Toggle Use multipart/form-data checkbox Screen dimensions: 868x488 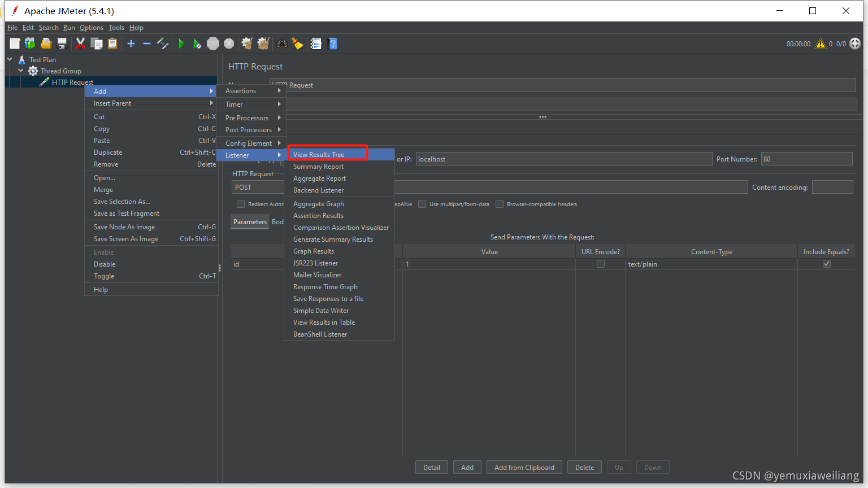pos(422,204)
